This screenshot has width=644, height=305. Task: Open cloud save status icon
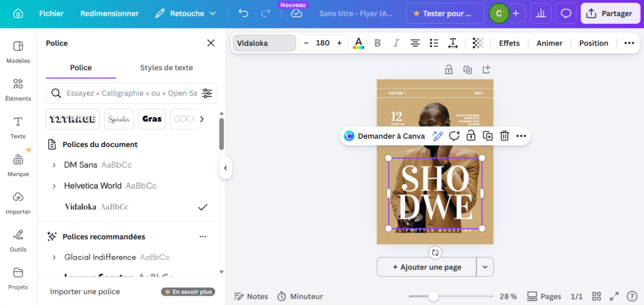(296, 14)
